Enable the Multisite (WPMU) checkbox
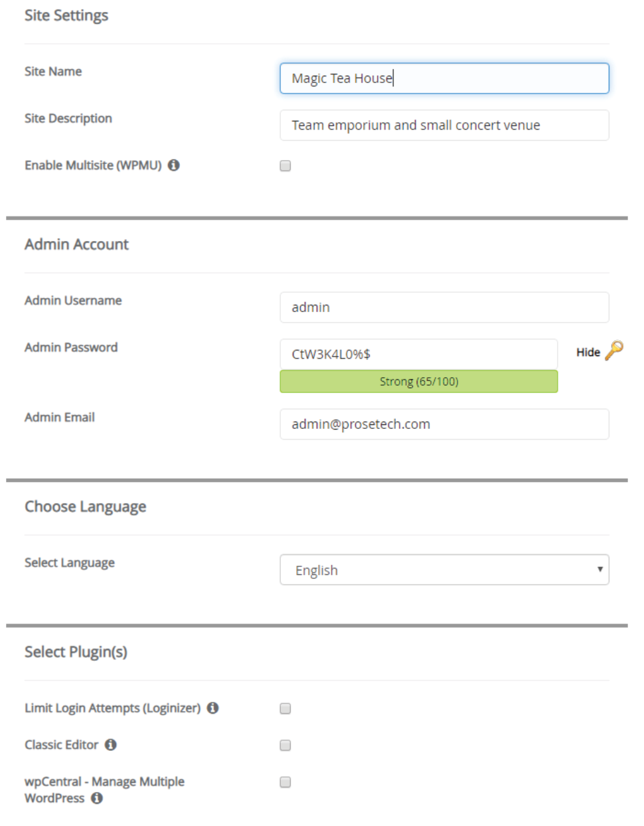Image resolution: width=644 pixels, height=826 pixels. pyautogui.click(x=285, y=166)
